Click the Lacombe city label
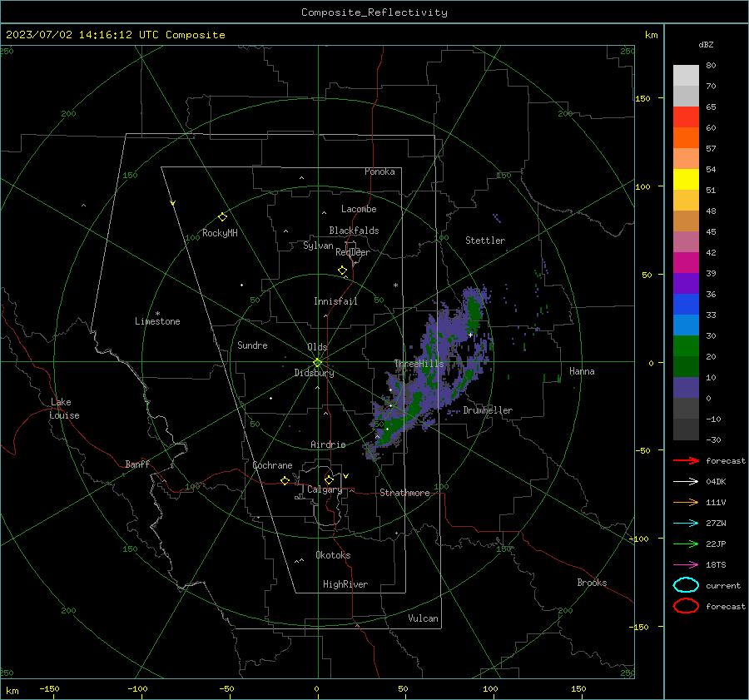Viewport: 749px width, 700px height. (x=359, y=209)
